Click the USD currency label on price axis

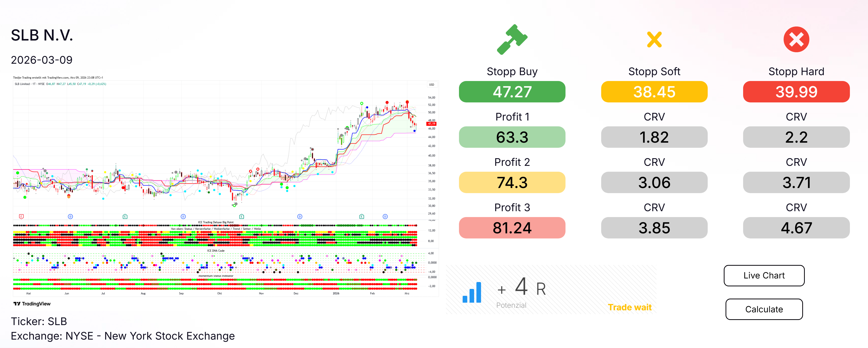coord(431,85)
